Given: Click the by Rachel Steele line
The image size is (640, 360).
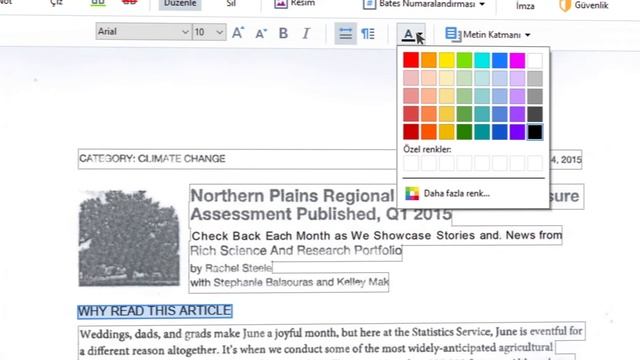Looking at the screenshot, I should (231, 268).
